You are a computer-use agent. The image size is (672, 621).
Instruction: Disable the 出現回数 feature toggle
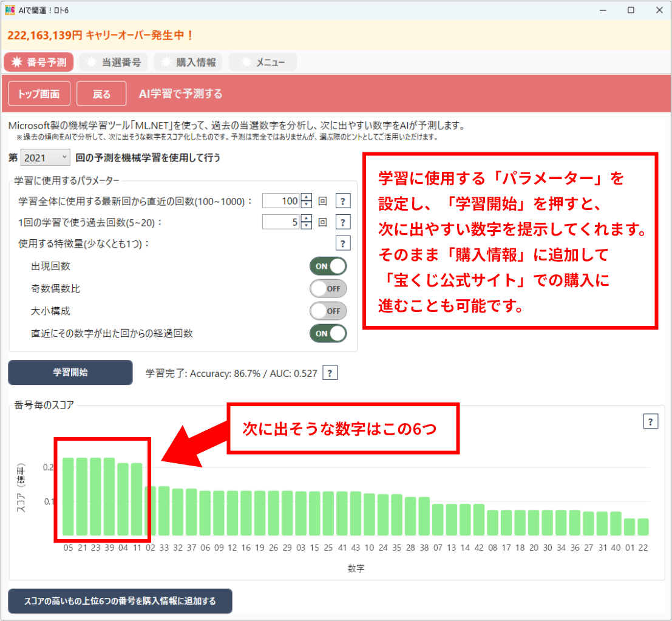point(328,266)
